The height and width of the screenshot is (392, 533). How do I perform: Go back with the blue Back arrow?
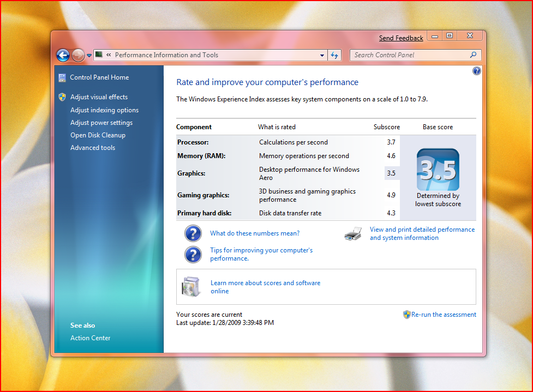pyautogui.click(x=63, y=55)
